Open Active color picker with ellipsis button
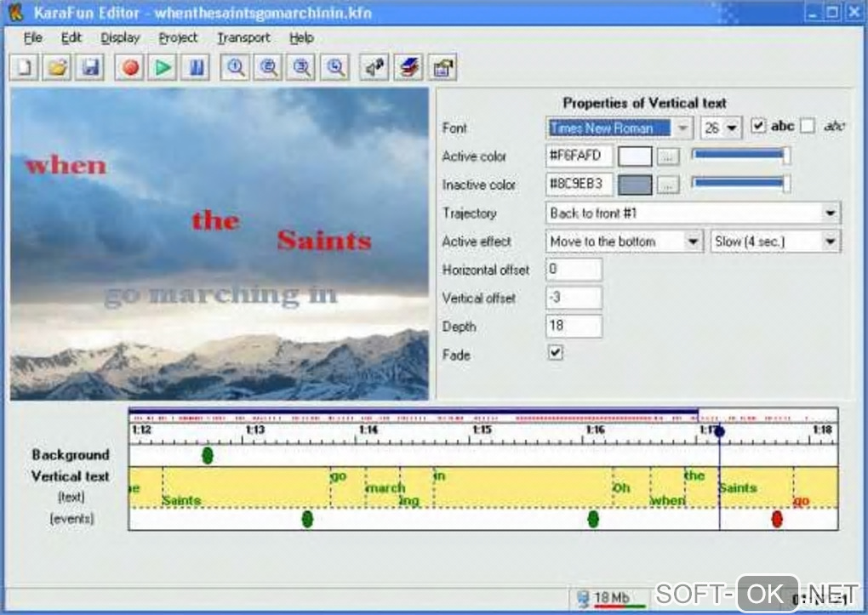The height and width of the screenshot is (615, 868). tap(668, 157)
